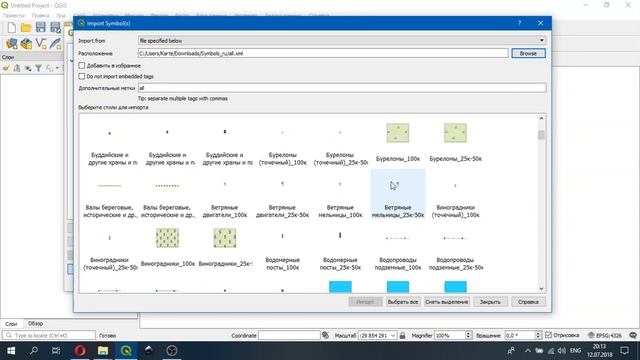The width and height of the screenshot is (640, 360).
Task: Click the 'Расположение' file path field
Action: [323, 53]
